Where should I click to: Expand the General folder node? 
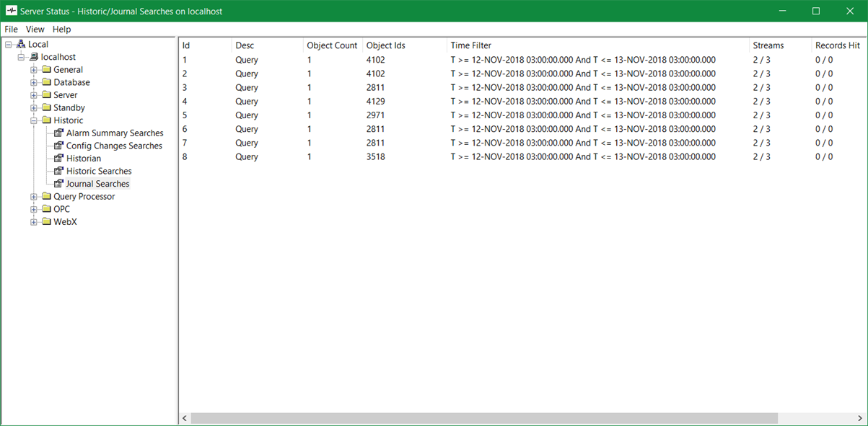[x=34, y=70]
